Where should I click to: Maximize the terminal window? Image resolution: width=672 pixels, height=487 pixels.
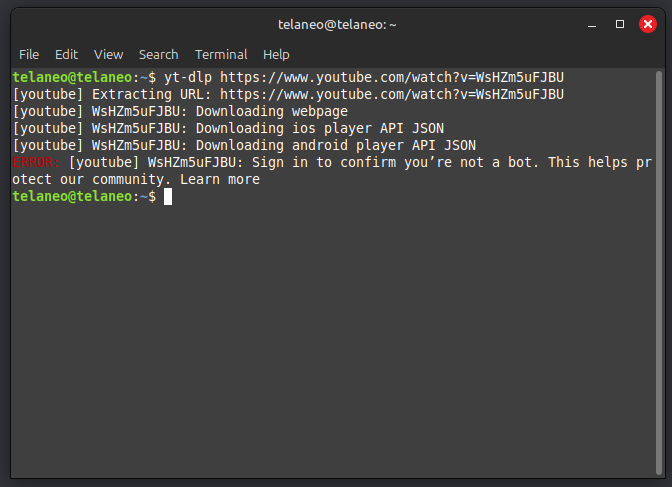[x=620, y=23]
